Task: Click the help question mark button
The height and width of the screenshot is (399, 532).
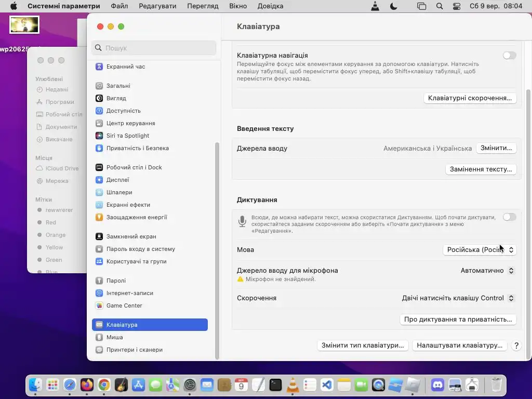Action: pos(516,345)
